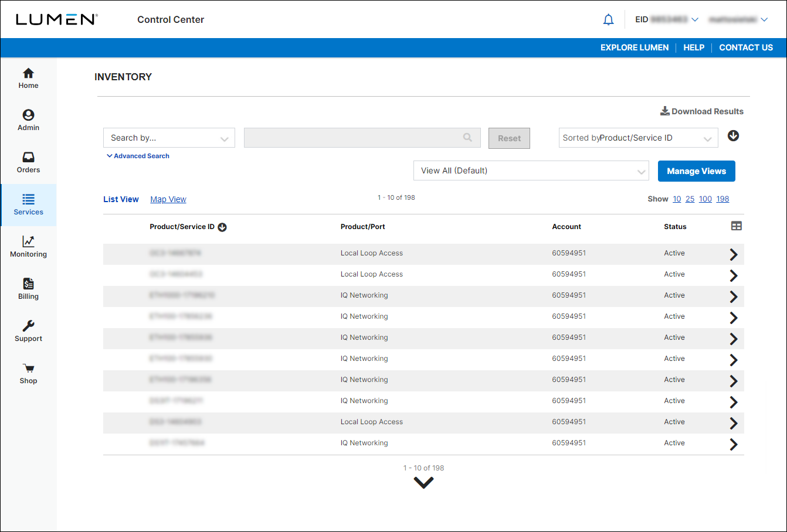
Task: Open EXPLORE LUMEN menu
Action: 635,47
